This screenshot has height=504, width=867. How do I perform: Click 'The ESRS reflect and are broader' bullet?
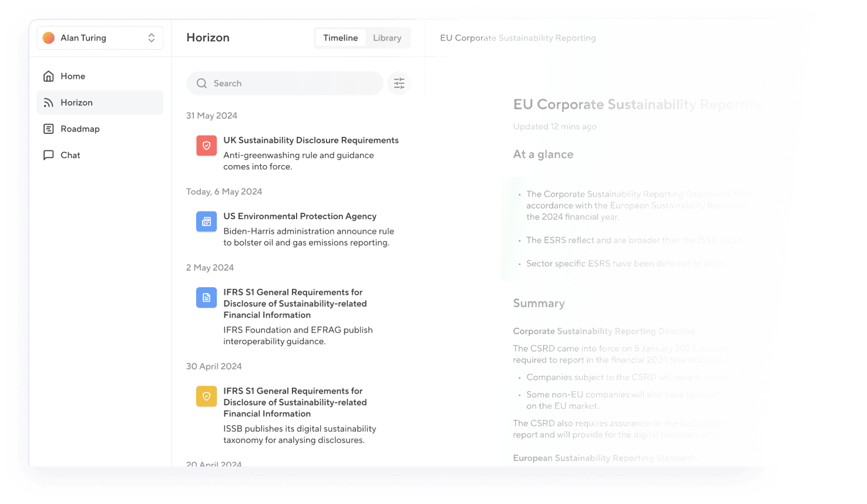point(634,240)
